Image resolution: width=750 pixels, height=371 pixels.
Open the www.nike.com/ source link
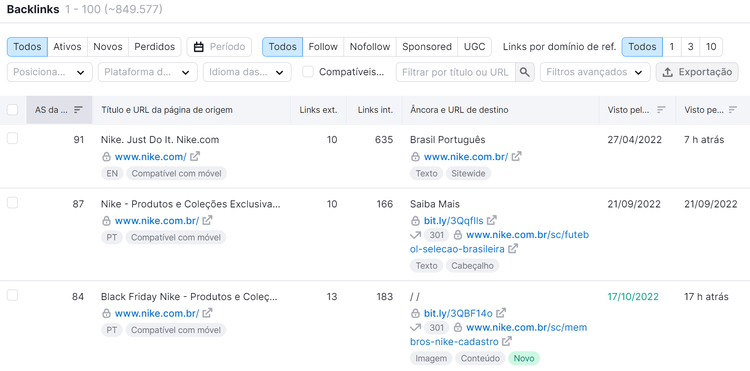click(x=151, y=156)
